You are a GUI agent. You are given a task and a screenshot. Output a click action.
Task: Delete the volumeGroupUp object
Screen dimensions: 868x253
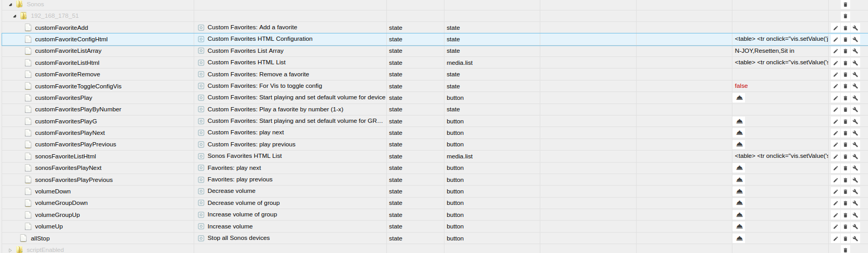coord(845,215)
